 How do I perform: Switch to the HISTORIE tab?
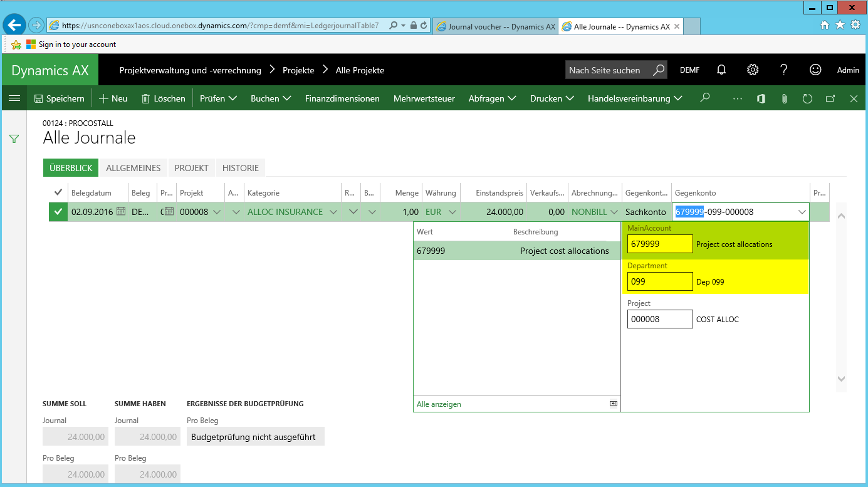pyautogui.click(x=241, y=168)
